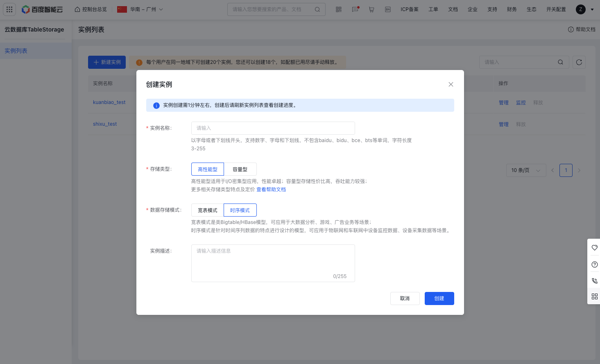Open 工单 menu item
600x364 pixels.
point(433,9)
